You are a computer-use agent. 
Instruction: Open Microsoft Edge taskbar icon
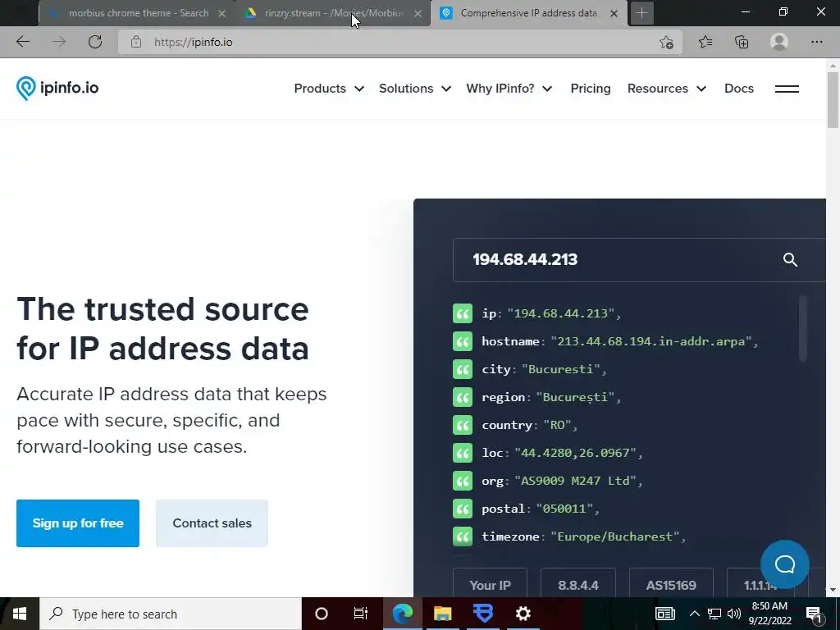[402, 614]
